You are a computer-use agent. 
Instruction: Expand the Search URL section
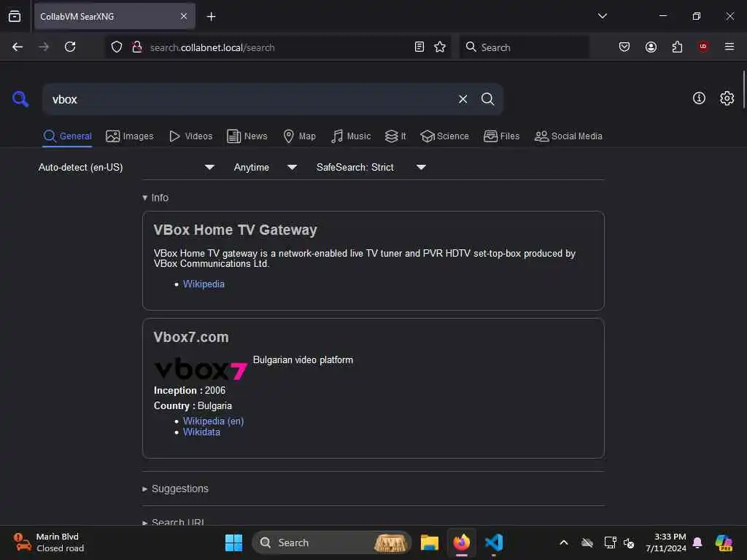pyautogui.click(x=174, y=521)
